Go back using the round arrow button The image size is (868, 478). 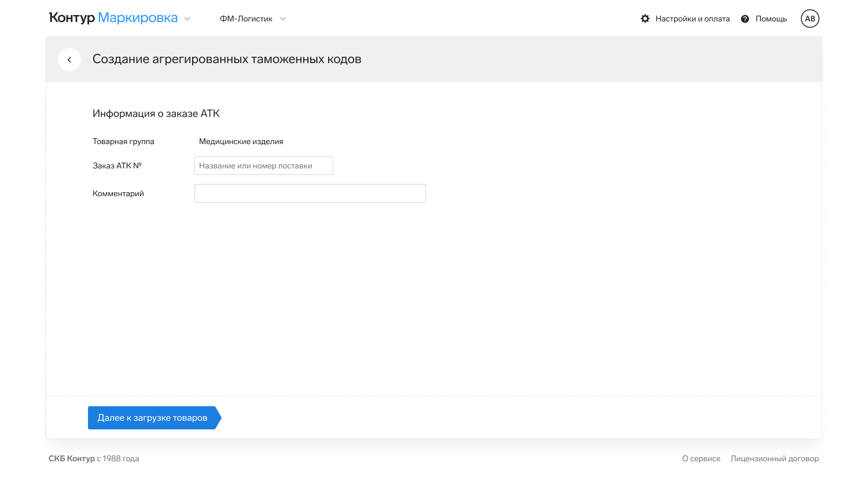(69, 60)
